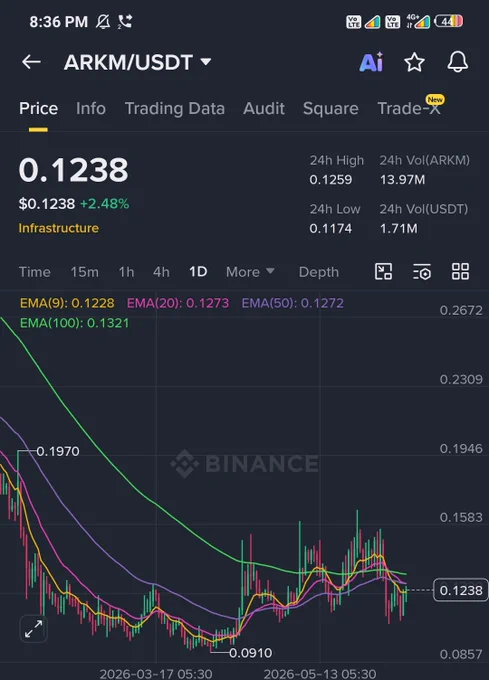Tap the battery status indicator
Viewport: 489px width, 680px height.
tap(449, 21)
